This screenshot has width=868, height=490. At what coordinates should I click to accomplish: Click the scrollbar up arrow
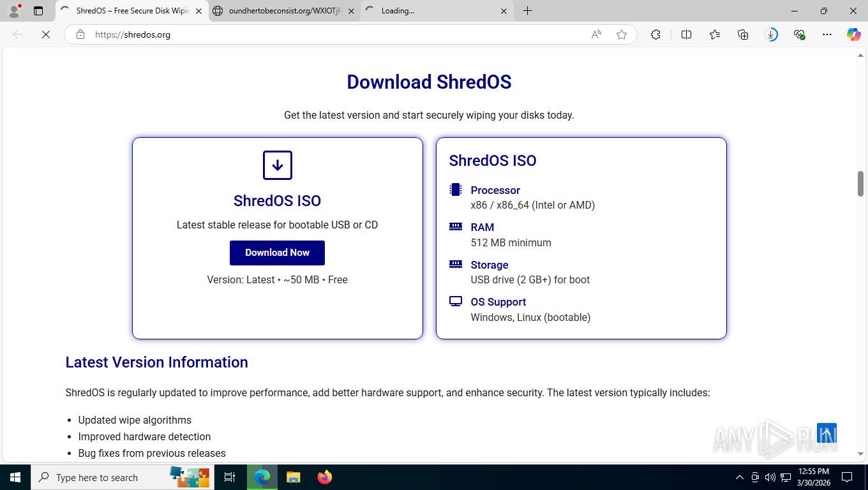click(860, 56)
